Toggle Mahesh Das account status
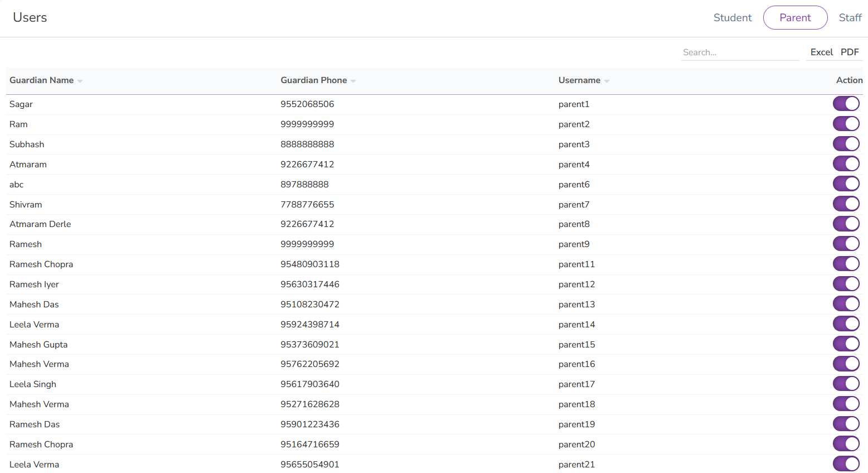This screenshot has height=473, width=868. coord(846,304)
